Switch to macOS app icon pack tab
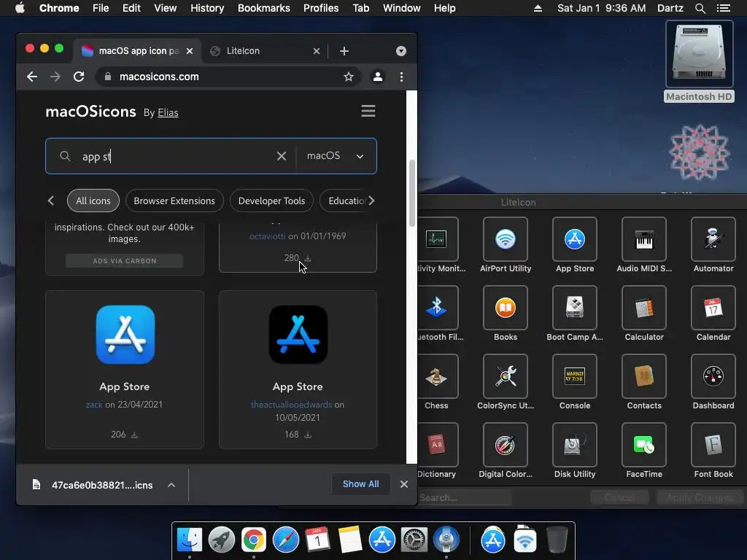 137,51
